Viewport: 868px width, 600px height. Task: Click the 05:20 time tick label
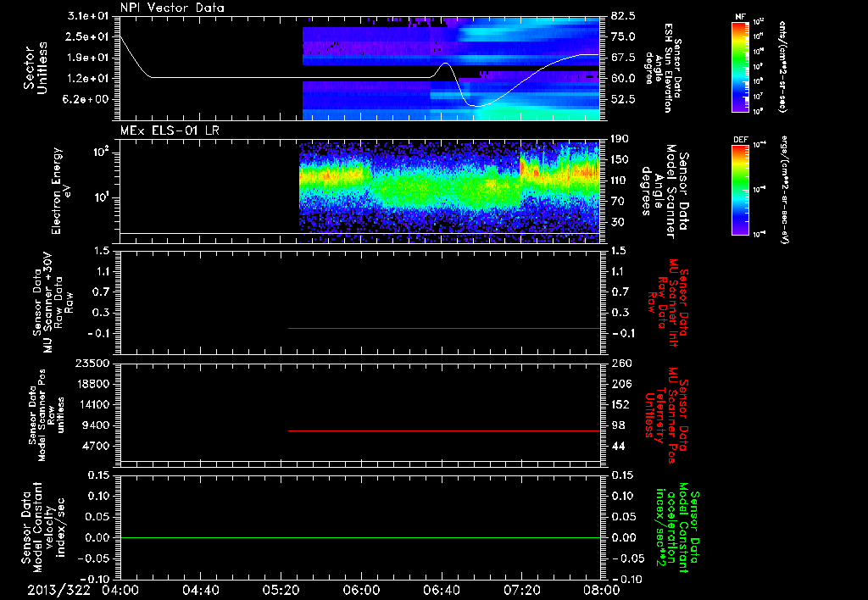[281, 590]
